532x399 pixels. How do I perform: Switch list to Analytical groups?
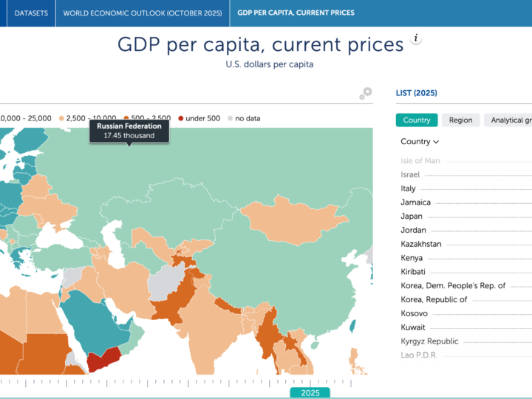510,120
